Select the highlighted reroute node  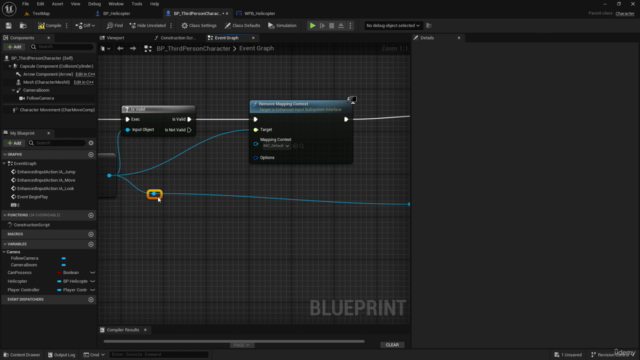[154, 194]
